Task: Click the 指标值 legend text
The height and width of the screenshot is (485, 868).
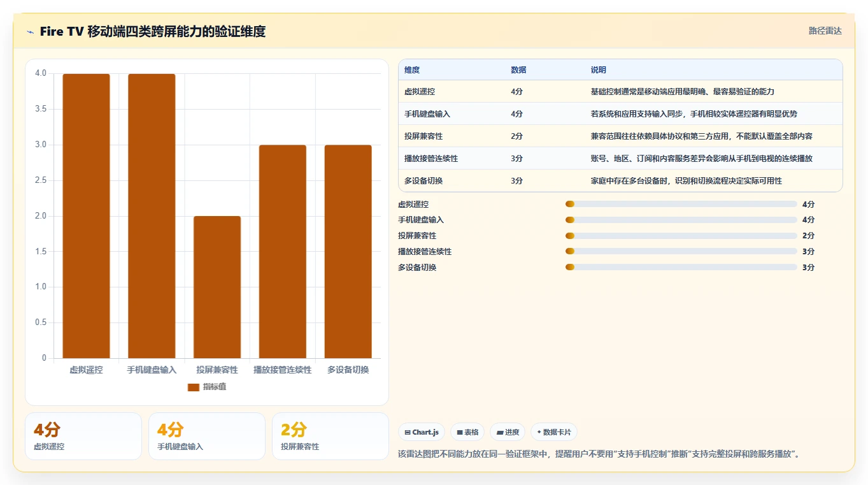Action: [x=215, y=387]
